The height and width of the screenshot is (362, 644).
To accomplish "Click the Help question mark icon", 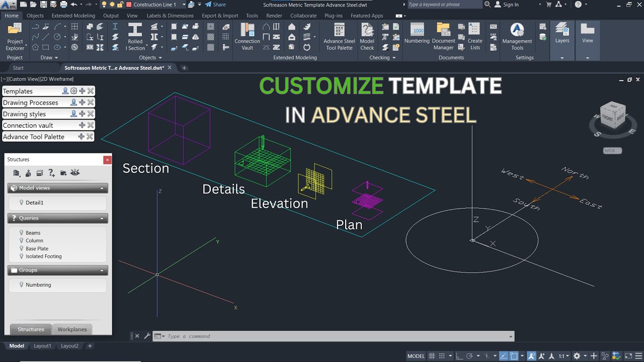I will point(578,5).
